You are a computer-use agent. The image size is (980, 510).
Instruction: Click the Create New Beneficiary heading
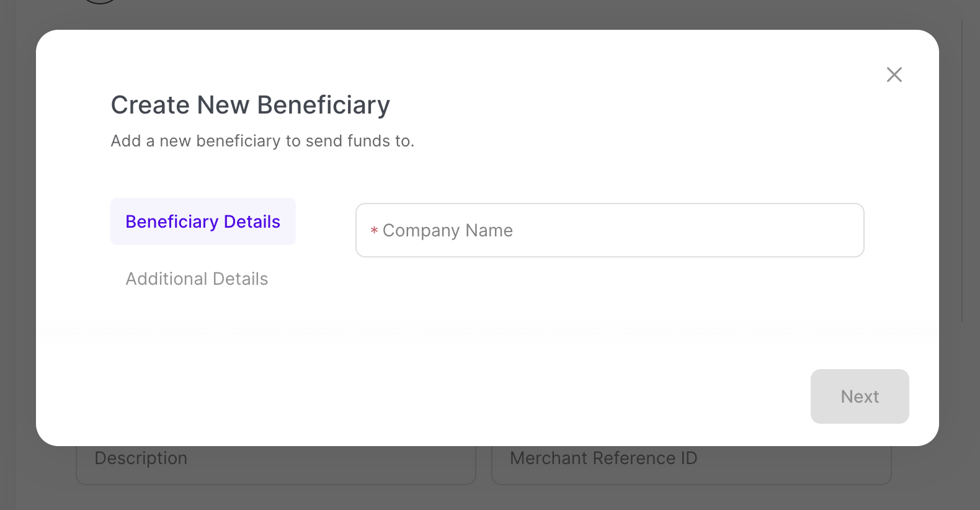[x=250, y=105]
